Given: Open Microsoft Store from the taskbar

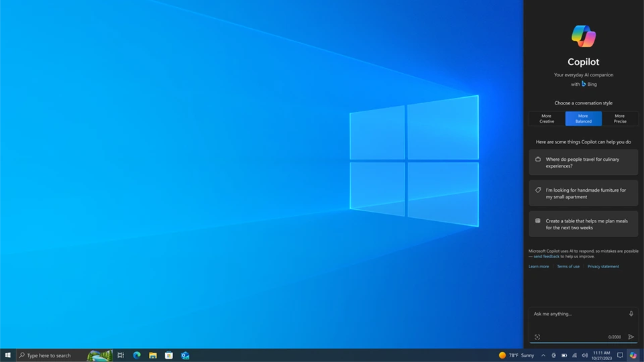Looking at the screenshot, I should (x=169, y=355).
